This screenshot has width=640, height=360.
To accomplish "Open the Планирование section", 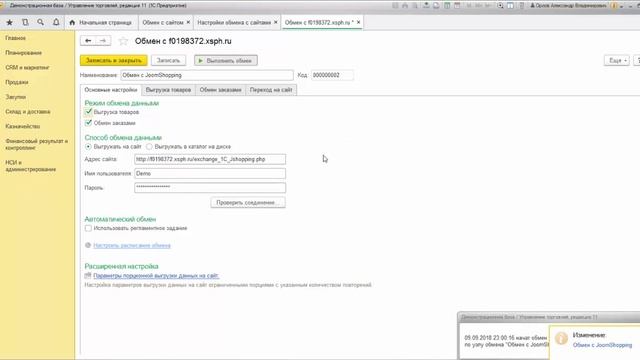I will (24, 53).
